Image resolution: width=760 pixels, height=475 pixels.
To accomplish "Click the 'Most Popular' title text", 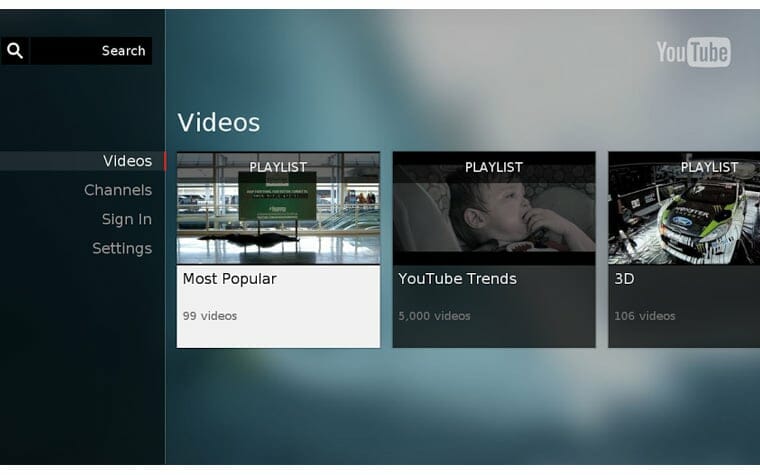I will pyautogui.click(x=229, y=279).
